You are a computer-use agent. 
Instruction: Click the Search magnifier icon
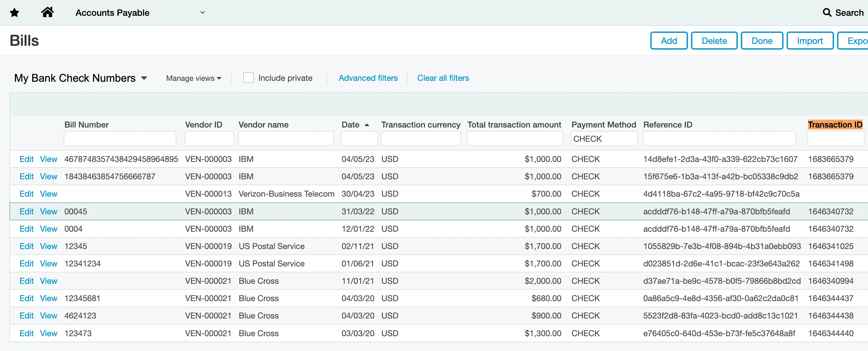pos(827,13)
